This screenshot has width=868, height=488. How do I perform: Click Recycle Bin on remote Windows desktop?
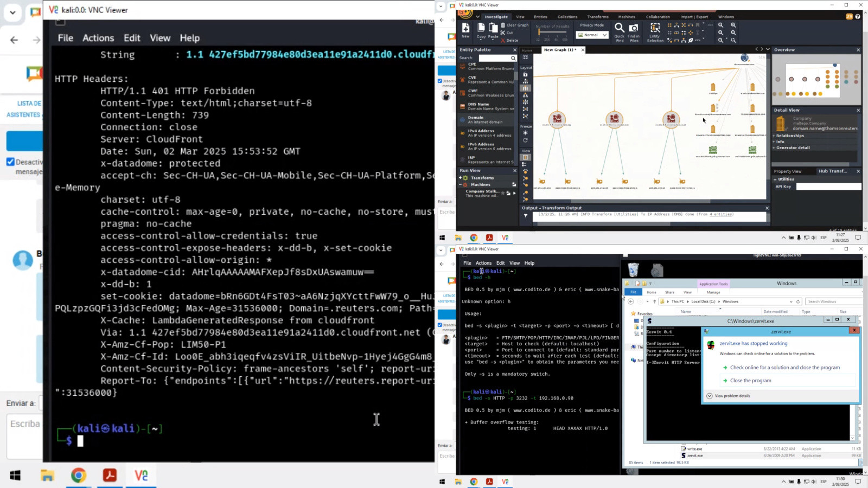pos(633,269)
